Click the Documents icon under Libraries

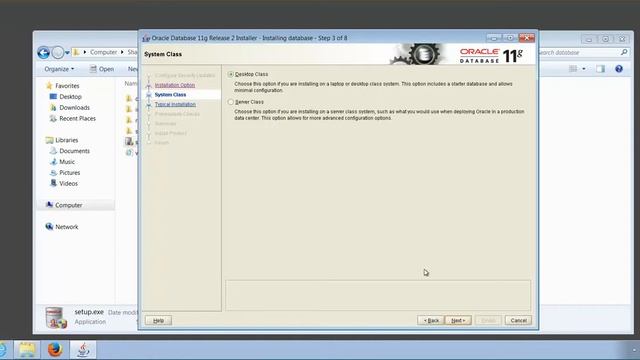tap(53, 151)
